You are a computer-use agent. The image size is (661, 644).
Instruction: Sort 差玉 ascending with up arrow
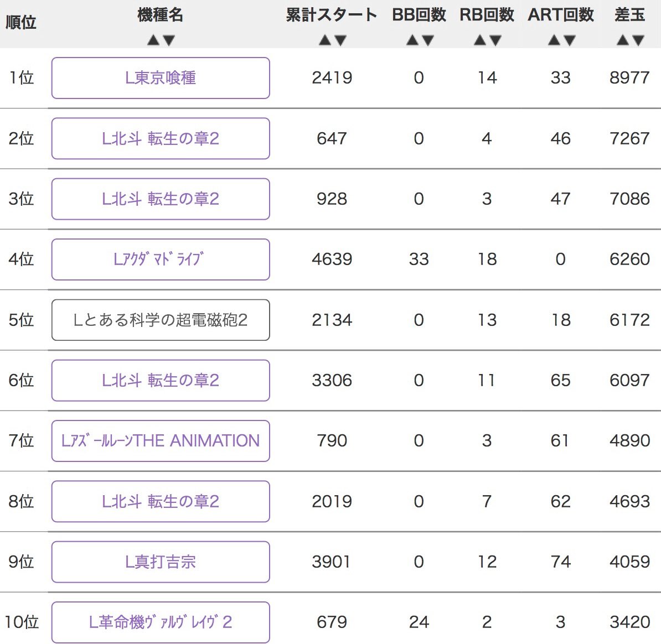pos(623,40)
